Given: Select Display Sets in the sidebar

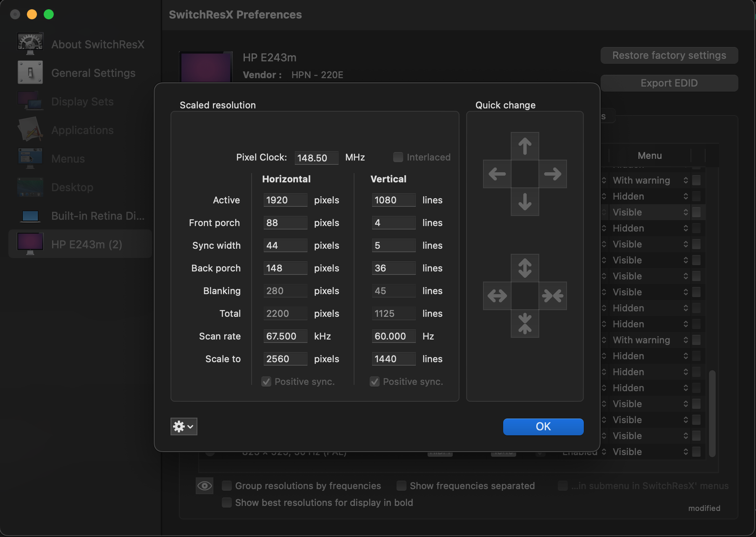Looking at the screenshot, I should pos(80,101).
